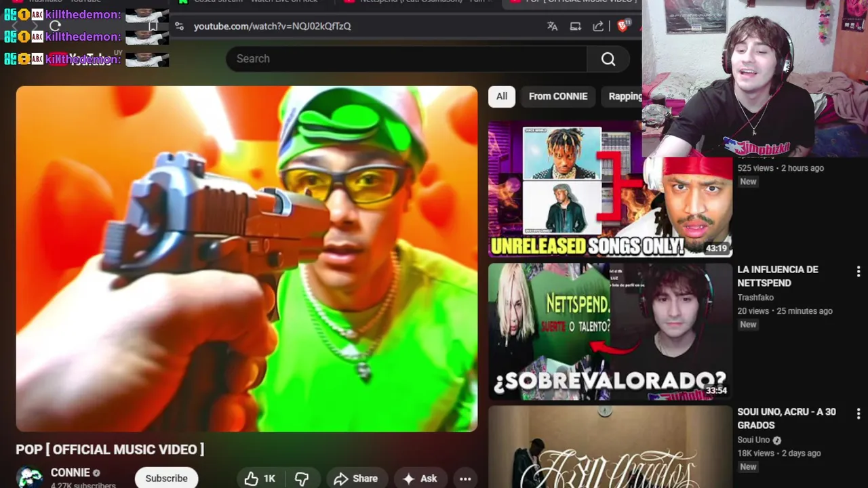The image size is (868, 488).
Task: Click the Subscribe button
Action: (x=166, y=478)
